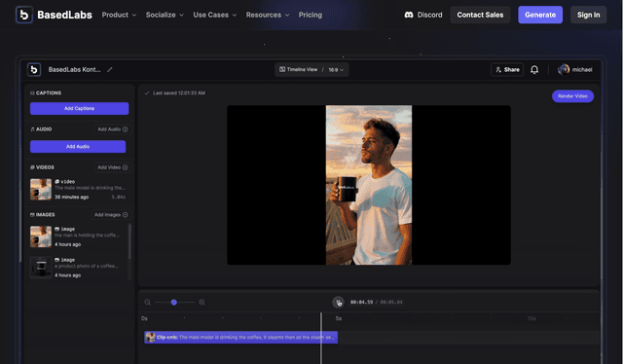Click the play/pause playback button

coord(338,303)
